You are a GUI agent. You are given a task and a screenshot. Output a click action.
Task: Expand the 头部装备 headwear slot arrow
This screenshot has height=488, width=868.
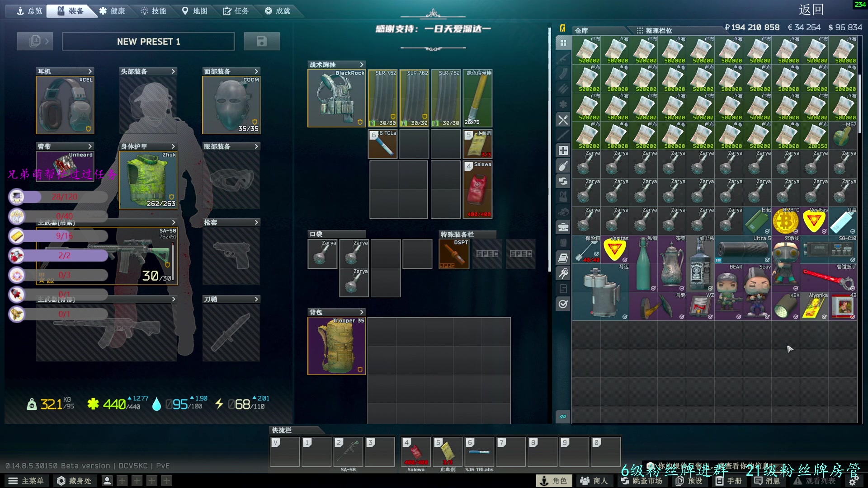173,71
